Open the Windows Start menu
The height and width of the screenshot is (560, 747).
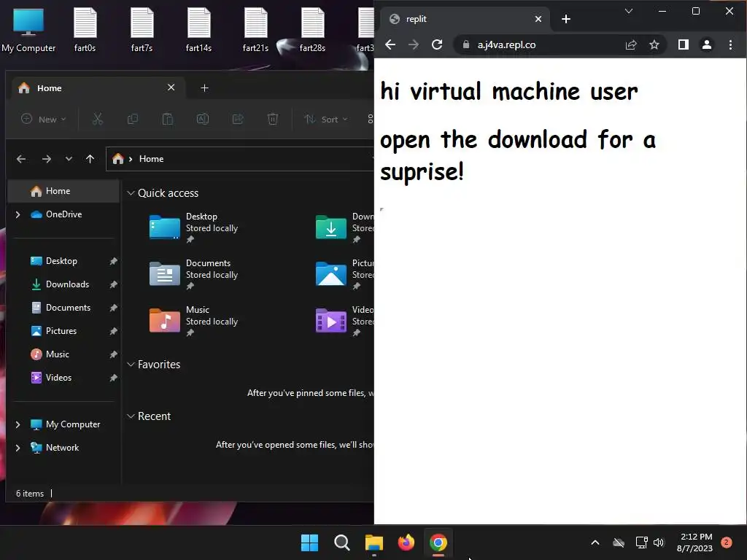coord(309,542)
